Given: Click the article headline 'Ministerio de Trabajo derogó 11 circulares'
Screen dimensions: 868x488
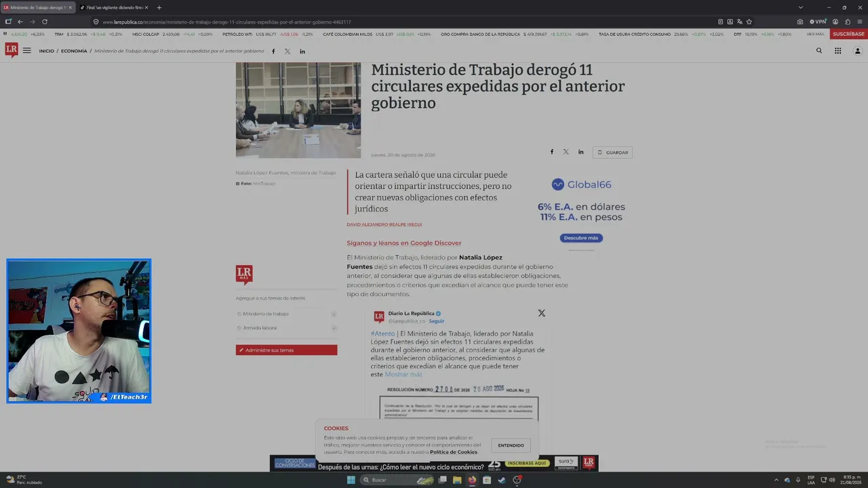Looking at the screenshot, I should [x=498, y=86].
